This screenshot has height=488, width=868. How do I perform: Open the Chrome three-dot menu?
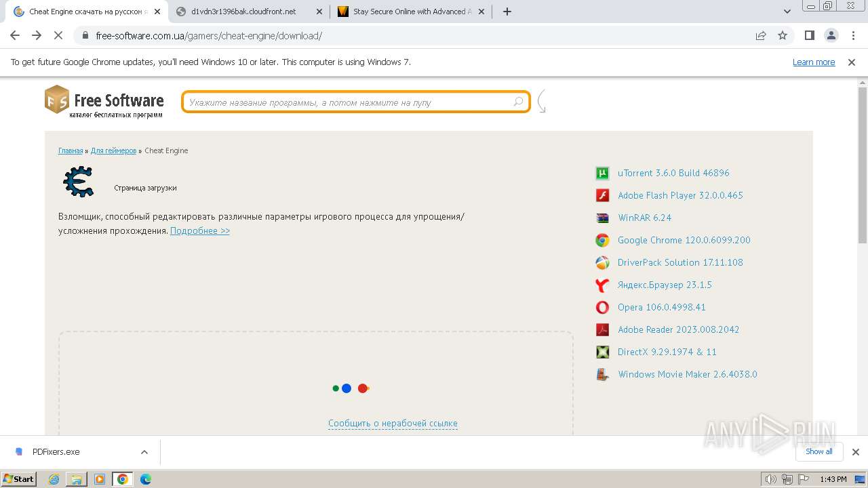tap(852, 35)
